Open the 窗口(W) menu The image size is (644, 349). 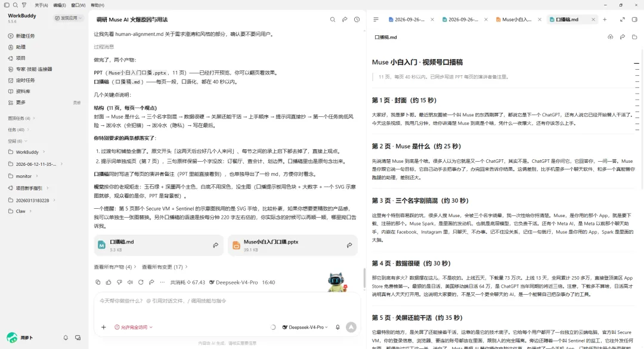[78, 5]
